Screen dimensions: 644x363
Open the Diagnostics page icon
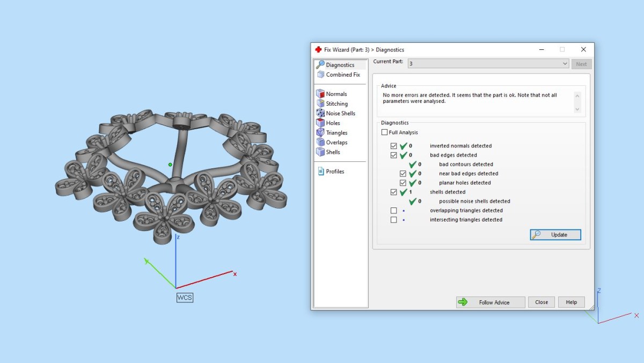click(x=320, y=65)
